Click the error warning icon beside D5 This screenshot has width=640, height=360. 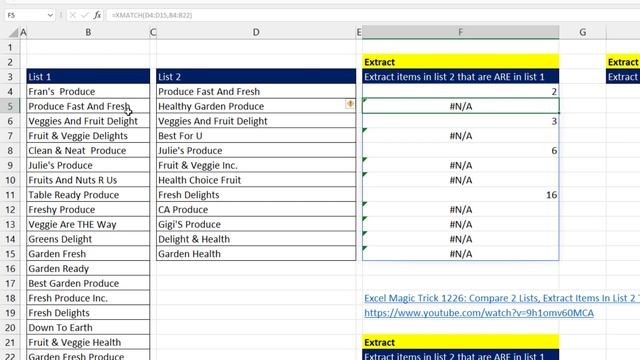[350, 104]
